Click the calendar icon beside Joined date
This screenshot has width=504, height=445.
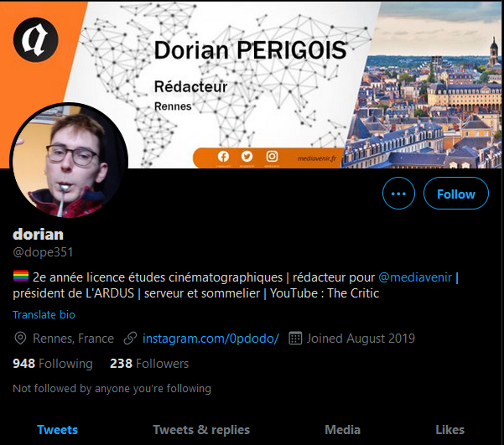pos(295,339)
